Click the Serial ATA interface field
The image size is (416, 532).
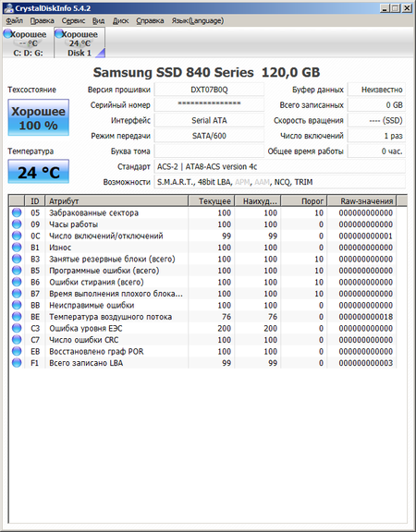[209, 120]
